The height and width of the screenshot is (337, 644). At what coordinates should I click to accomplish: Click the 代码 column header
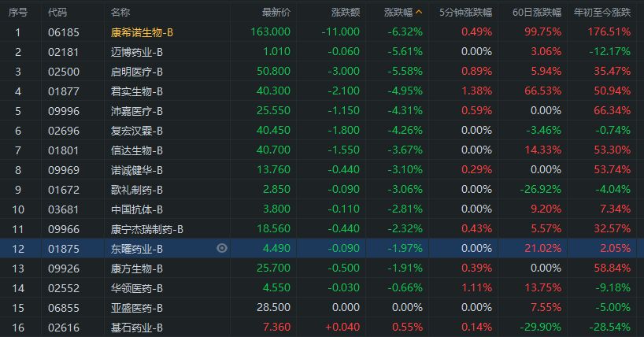pos(57,12)
